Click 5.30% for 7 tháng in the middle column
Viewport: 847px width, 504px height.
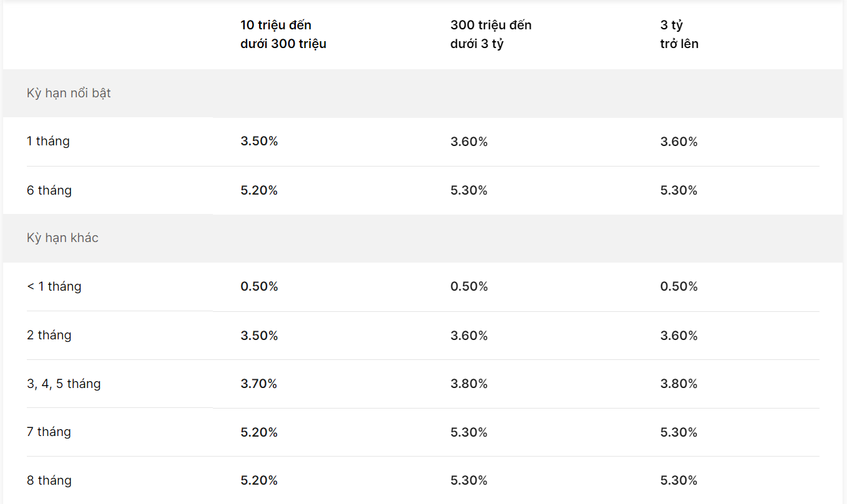469,432
